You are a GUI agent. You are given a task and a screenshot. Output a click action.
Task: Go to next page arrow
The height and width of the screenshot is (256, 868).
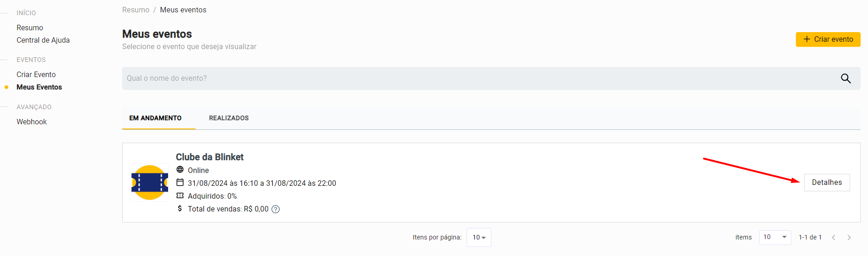click(x=849, y=237)
